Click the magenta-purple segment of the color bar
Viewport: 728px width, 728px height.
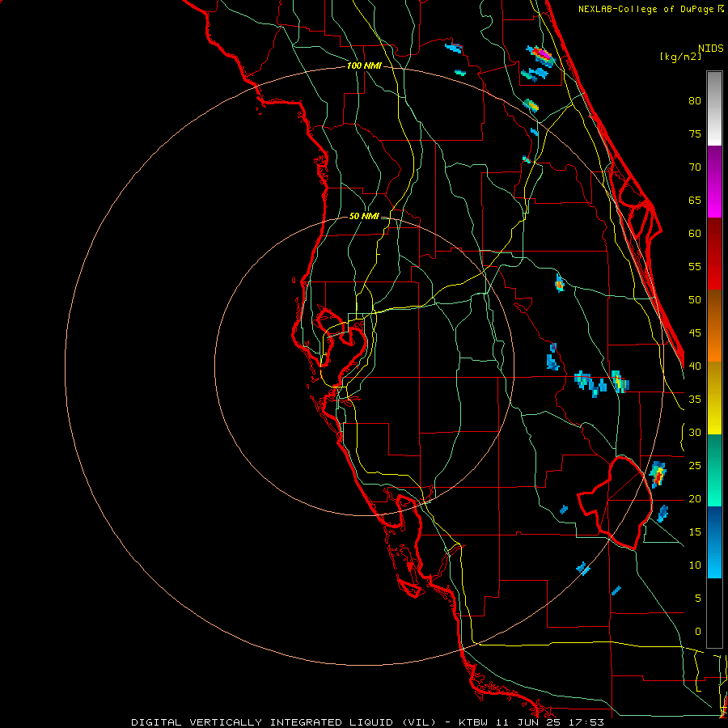pyautogui.click(x=714, y=181)
